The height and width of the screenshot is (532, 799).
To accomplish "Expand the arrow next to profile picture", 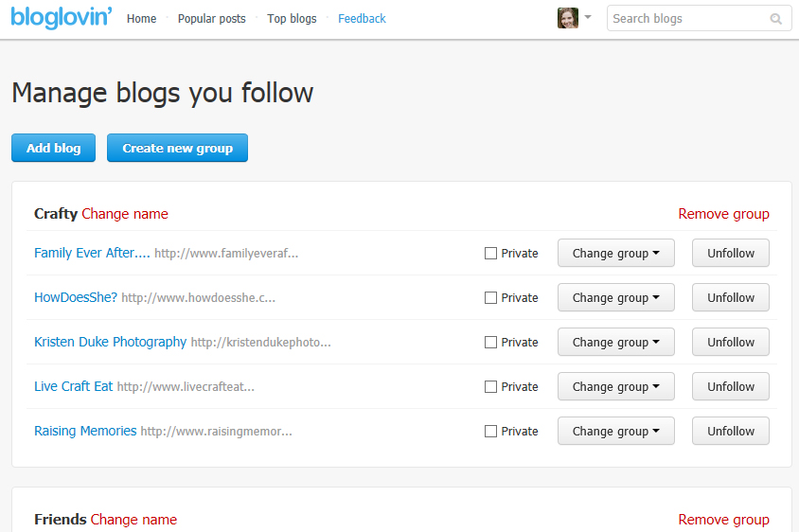I will click(588, 17).
